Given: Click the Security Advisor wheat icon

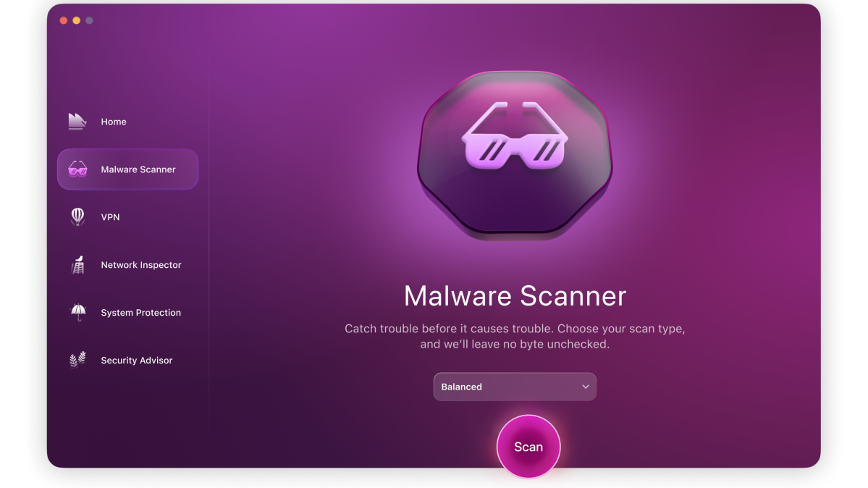Looking at the screenshot, I should tap(76, 360).
